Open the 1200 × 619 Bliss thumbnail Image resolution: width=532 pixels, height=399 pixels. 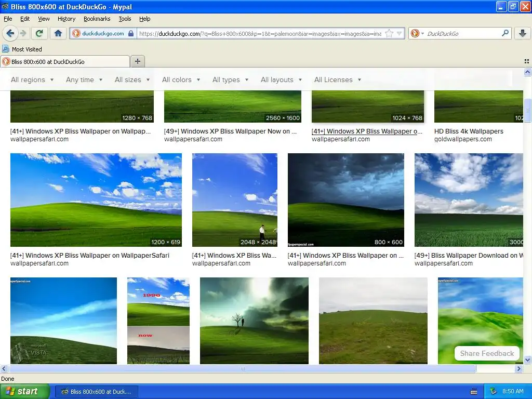[x=96, y=200]
